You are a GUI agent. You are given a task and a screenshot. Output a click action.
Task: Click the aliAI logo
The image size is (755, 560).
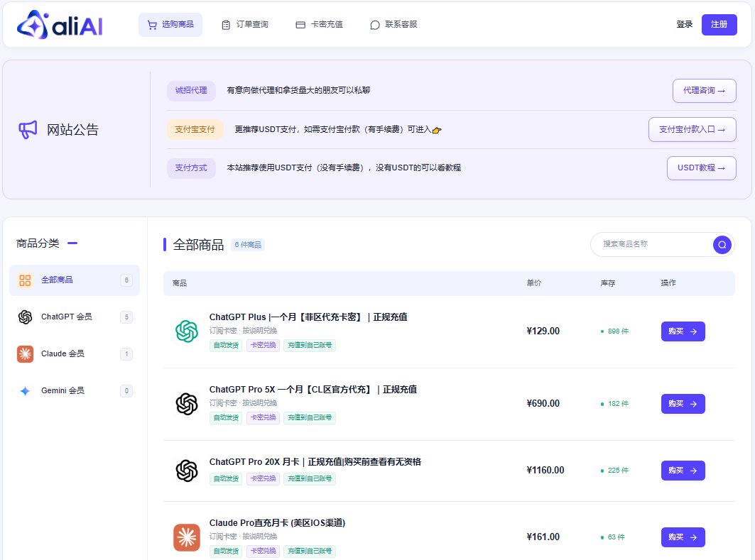click(60, 25)
